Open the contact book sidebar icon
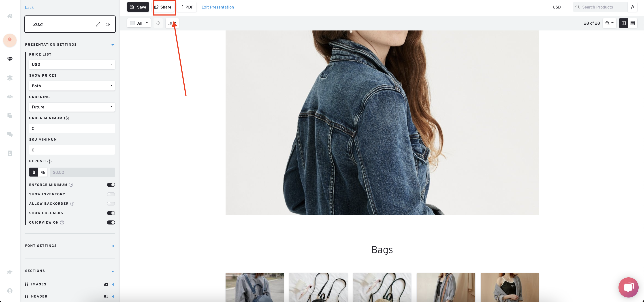 pyautogui.click(x=10, y=153)
